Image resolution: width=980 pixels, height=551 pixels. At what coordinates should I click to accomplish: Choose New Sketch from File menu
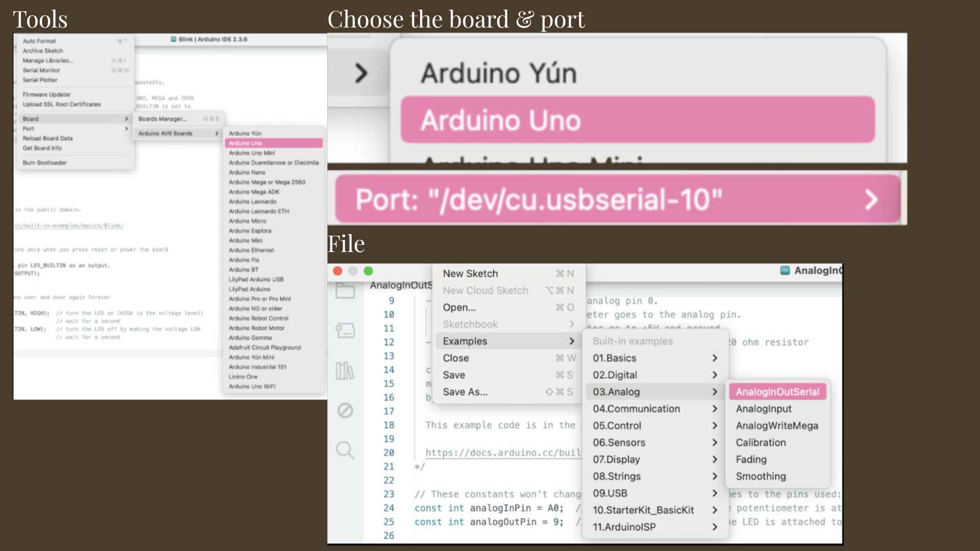(470, 273)
